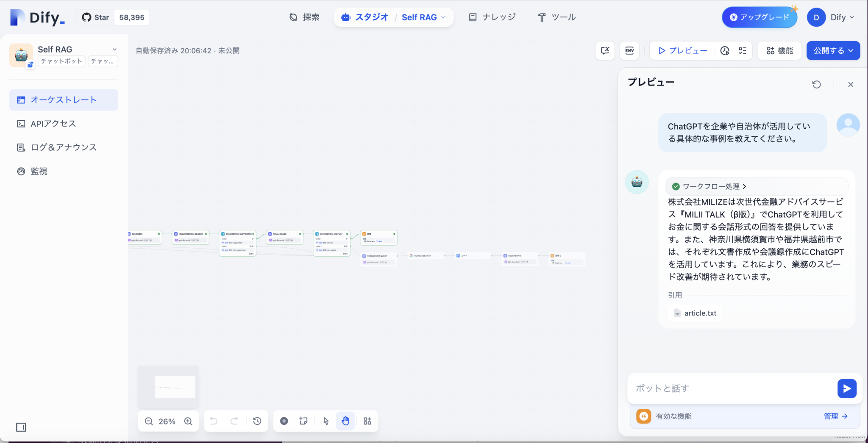This screenshot has height=443, width=868.
Task: Click the 26% zoom level indicator
Action: click(167, 421)
